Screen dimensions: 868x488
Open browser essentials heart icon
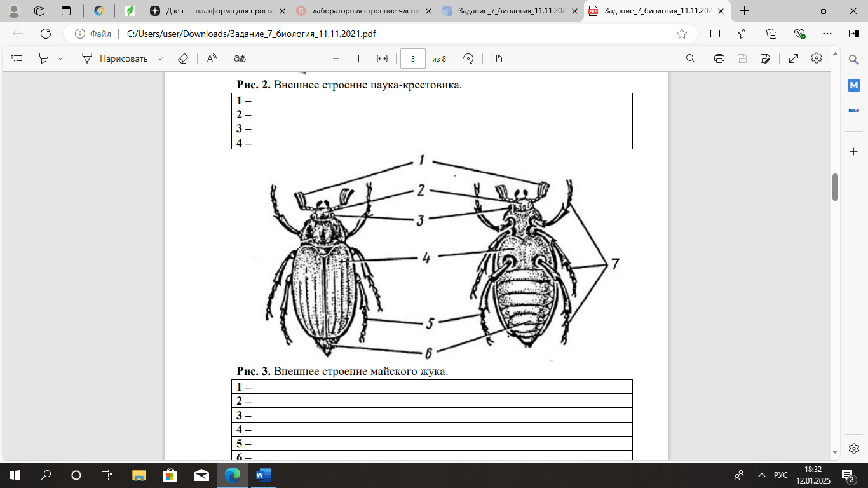click(x=799, y=34)
